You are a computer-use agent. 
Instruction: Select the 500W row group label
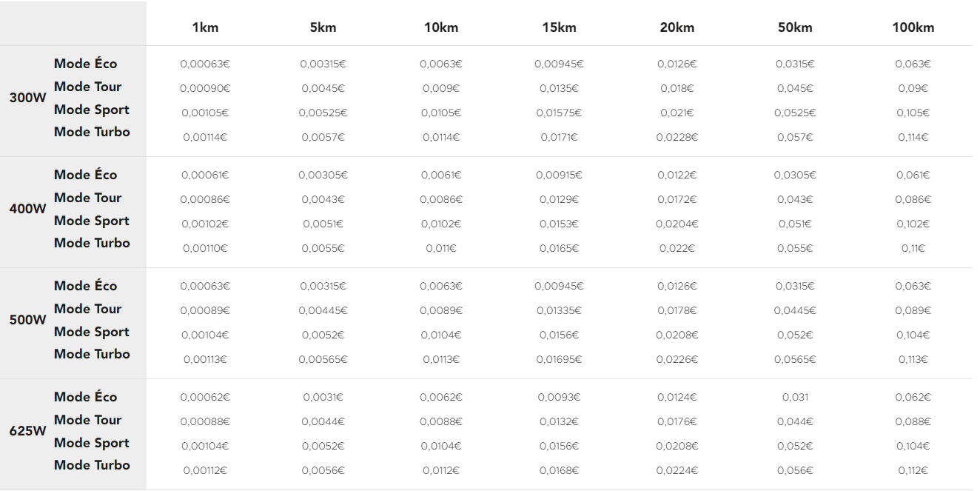[27, 320]
